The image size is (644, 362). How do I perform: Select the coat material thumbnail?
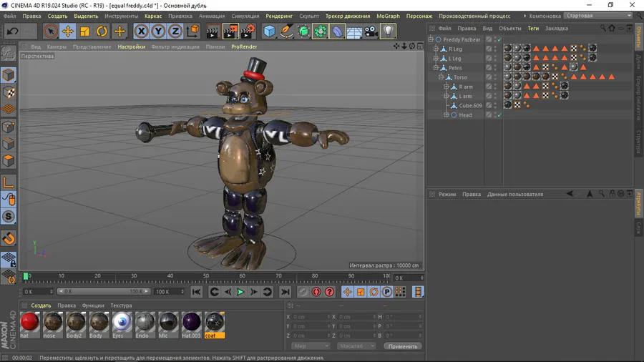(215, 322)
